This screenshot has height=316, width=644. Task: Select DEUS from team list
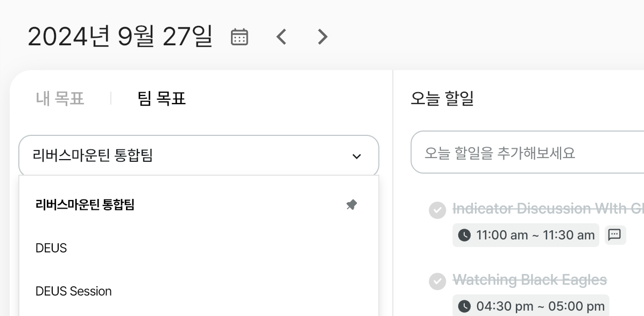[x=51, y=248]
